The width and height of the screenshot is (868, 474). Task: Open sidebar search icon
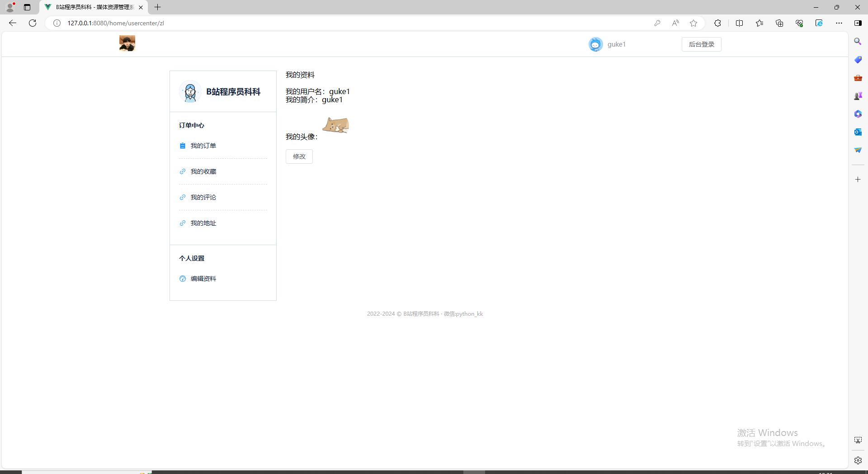[x=858, y=42]
